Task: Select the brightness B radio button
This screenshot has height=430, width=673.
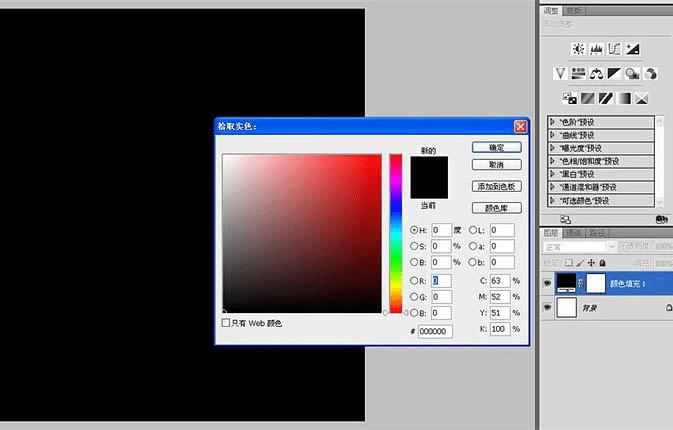Action: (x=414, y=262)
